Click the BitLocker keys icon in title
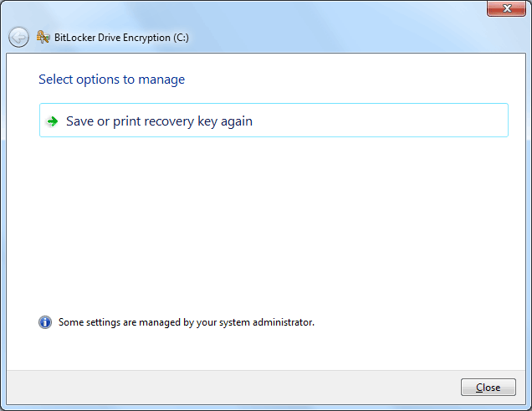Image resolution: width=532 pixels, height=411 pixels. coord(43,37)
